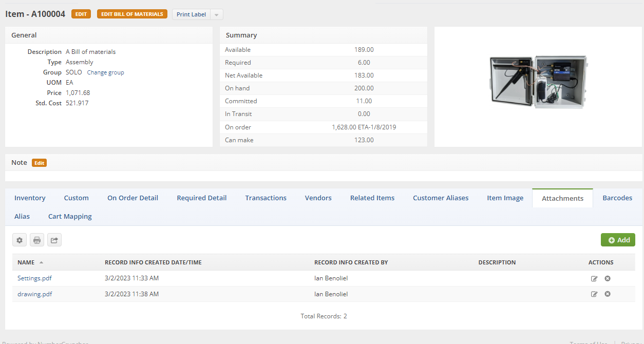The image size is (644, 344).
Task: Open the Custom tab
Action: (77, 198)
